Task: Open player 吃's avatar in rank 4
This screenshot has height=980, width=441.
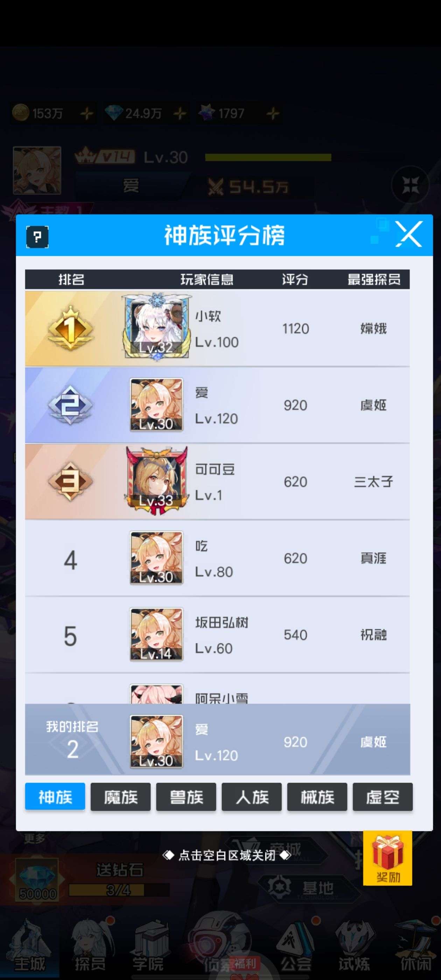Action: pos(156,558)
